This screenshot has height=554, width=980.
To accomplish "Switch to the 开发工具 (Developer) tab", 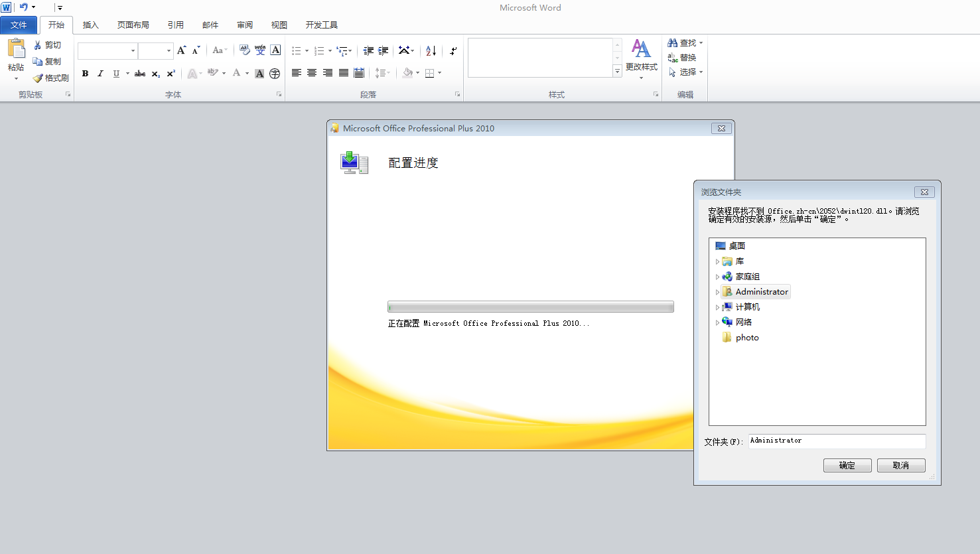I will click(x=322, y=25).
